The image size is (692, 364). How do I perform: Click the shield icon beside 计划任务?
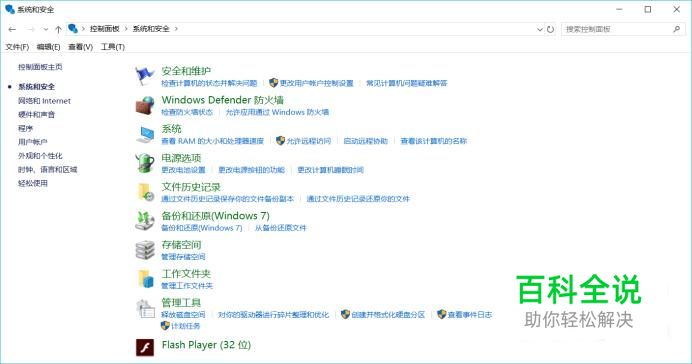(165, 326)
